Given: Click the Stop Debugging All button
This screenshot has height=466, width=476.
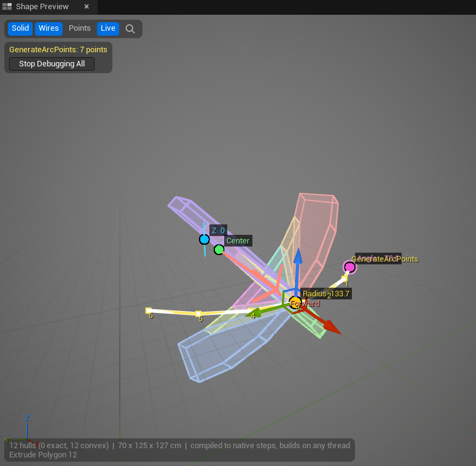Looking at the screenshot, I should (52, 64).
